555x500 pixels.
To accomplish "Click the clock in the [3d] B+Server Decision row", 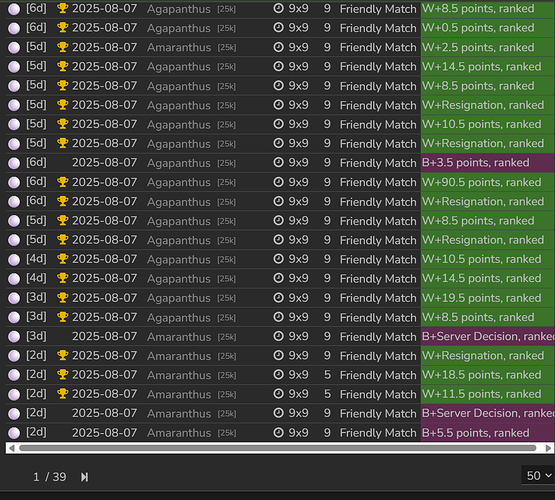I will 279,336.
